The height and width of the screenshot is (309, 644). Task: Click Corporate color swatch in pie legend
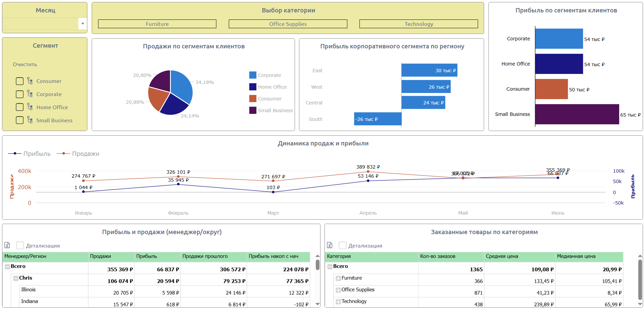[x=253, y=75]
